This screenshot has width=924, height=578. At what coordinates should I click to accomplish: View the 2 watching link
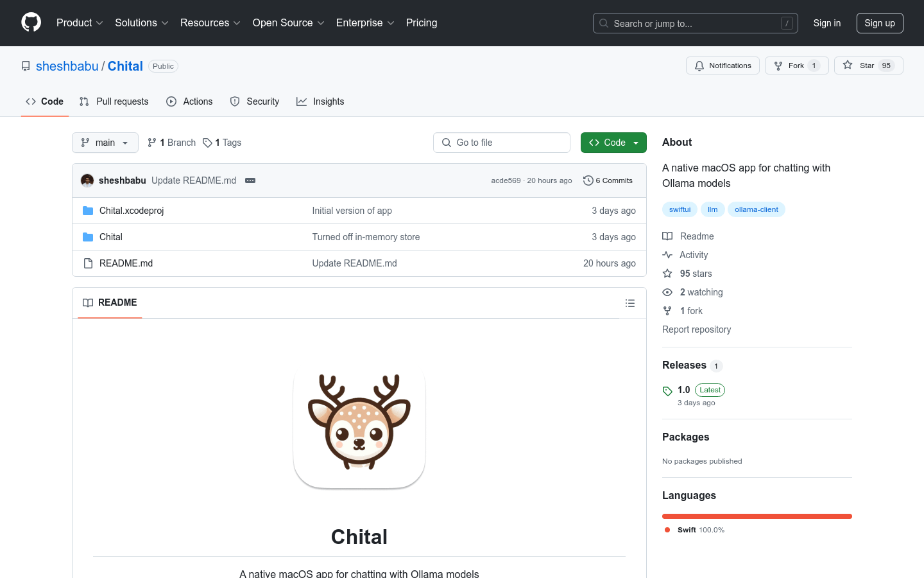(692, 292)
